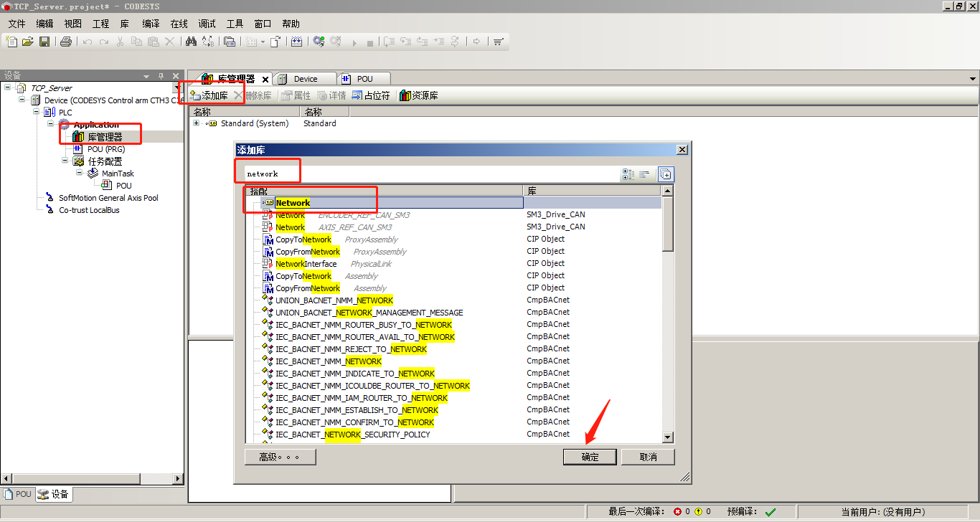
Task: Collapse the TCP_Server project node
Action: pyautogui.click(x=8, y=87)
